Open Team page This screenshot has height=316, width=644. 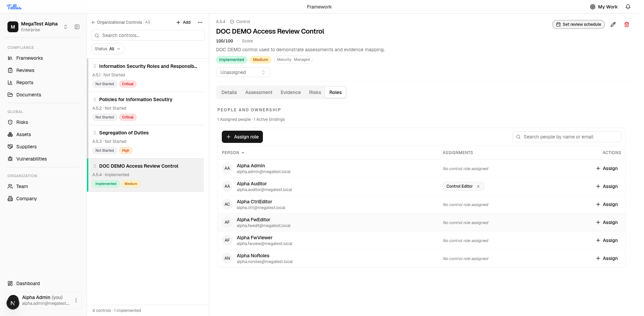coord(43,186)
